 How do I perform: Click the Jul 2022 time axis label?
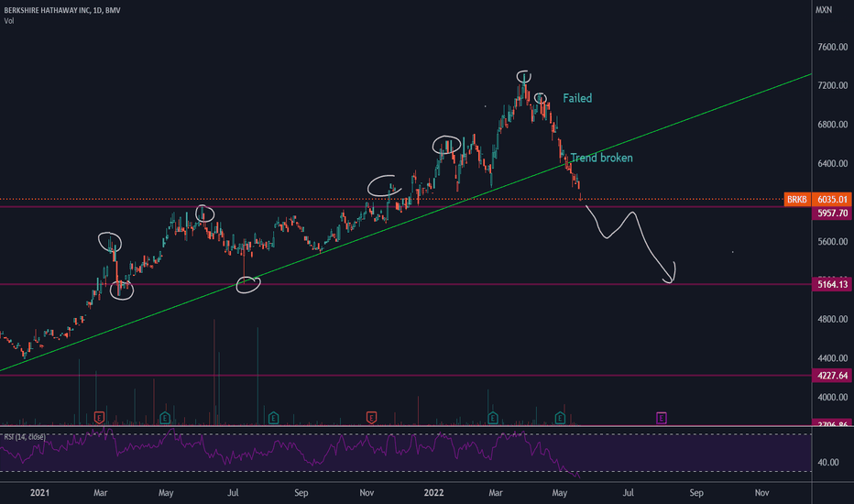coord(629,493)
